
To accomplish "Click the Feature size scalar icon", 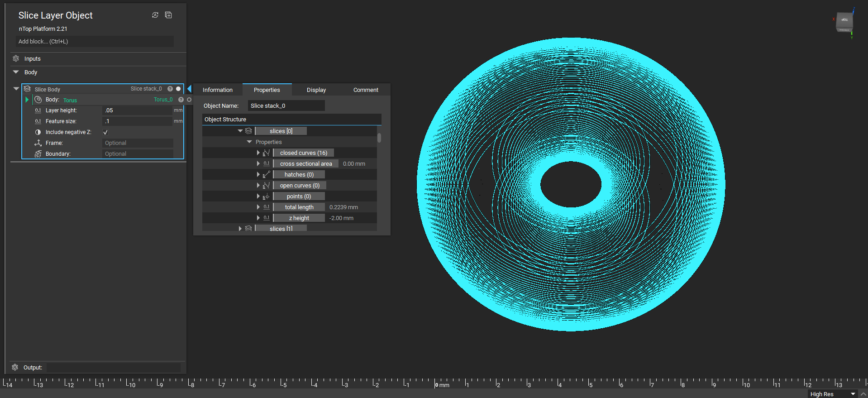I will [38, 121].
